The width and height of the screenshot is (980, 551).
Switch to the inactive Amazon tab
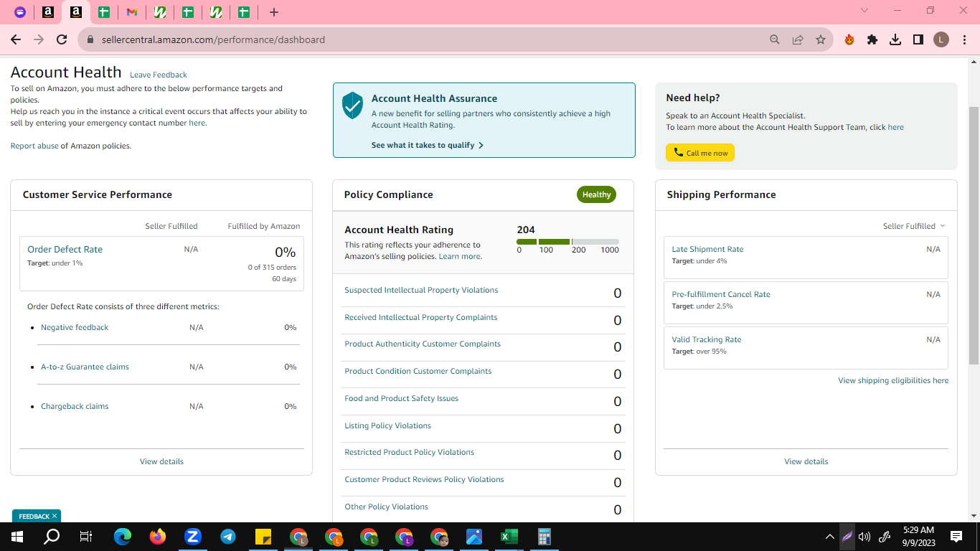pyautogui.click(x=48, y=12)
